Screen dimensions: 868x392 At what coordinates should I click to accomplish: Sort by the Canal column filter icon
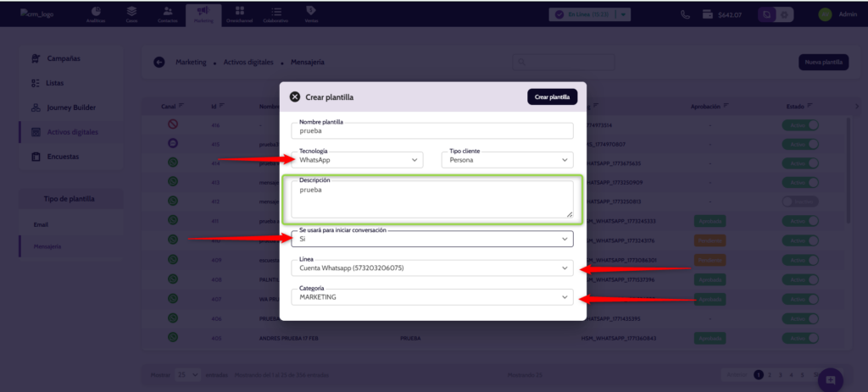click(181, 106)
